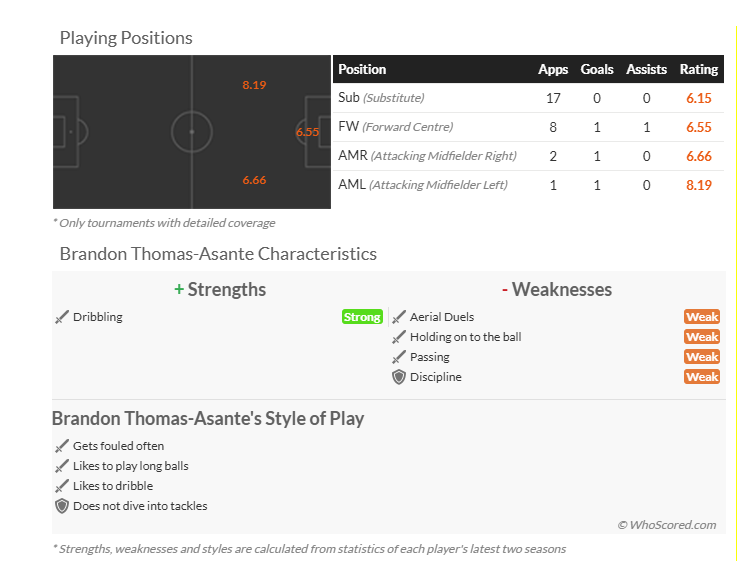737x561 pixels.
Task: Select the 8.19 rating on the pitch map
Action: (x=254, y=85)
